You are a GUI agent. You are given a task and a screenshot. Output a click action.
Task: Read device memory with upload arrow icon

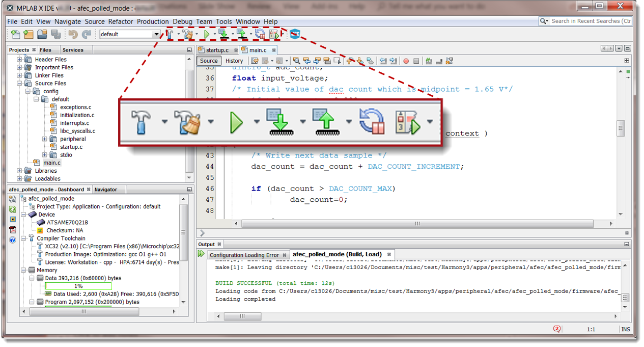coord(242,34)
